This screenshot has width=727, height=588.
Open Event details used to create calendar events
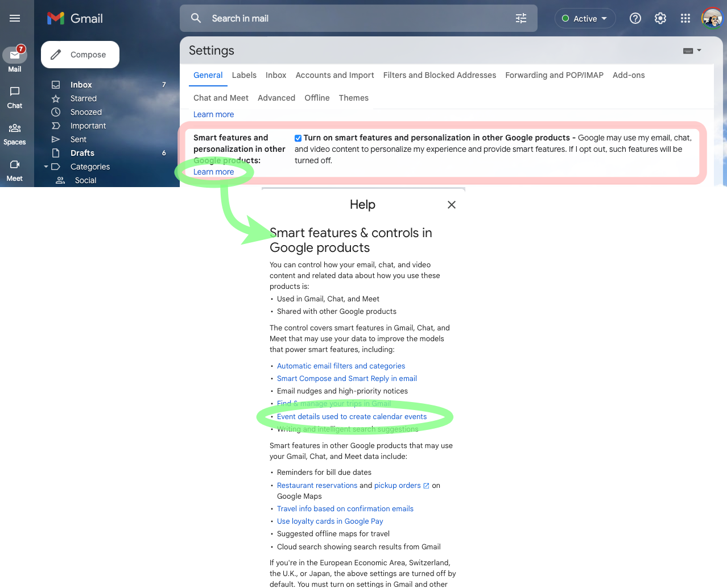click(x=352, y=417)
